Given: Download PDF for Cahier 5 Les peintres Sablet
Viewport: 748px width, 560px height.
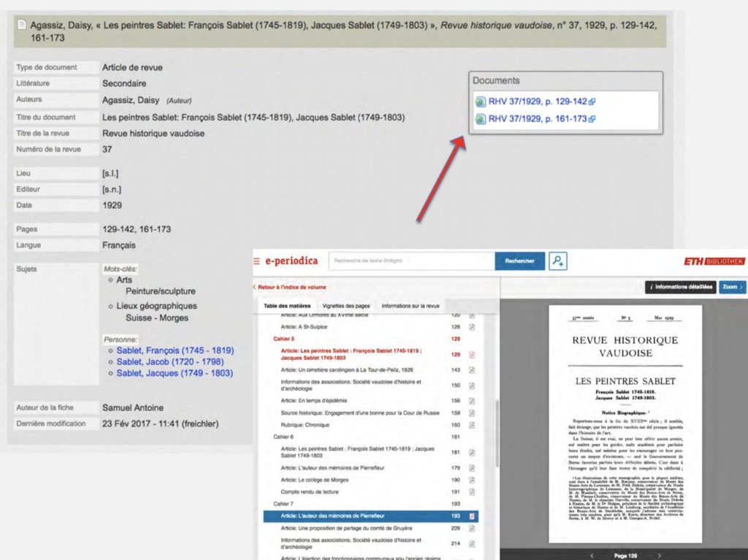Looking at the screenshot, I should coord(472,355).
